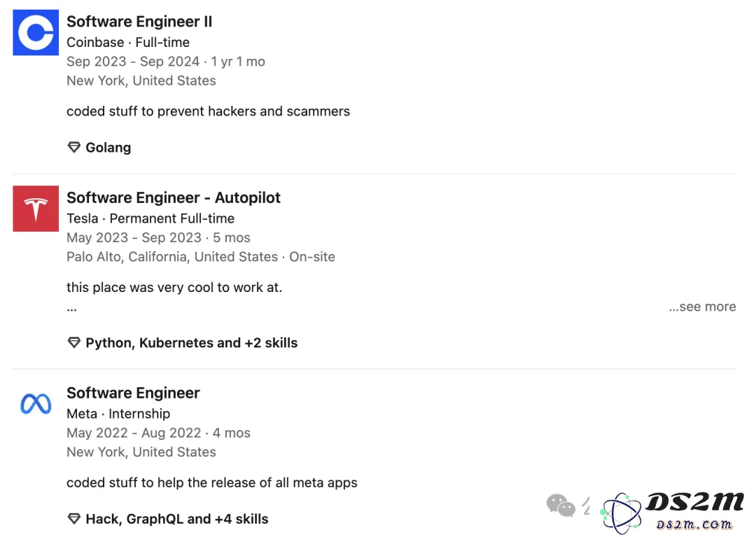This screenshot has height=537, width=756.
Task: Open the Coinbase company logo
Action: pos(36,32)
